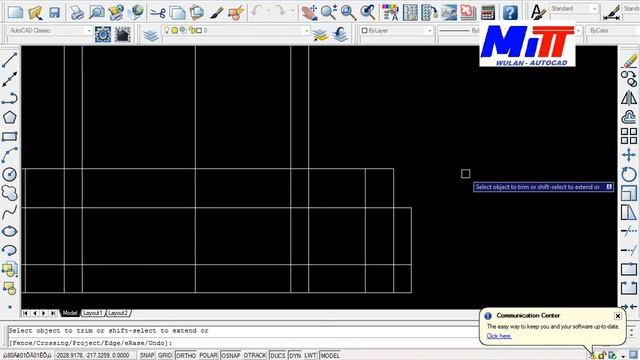This screenshot has width=640, height=360.
Task: Select the Polyline tool
Action: coord(9,98)
